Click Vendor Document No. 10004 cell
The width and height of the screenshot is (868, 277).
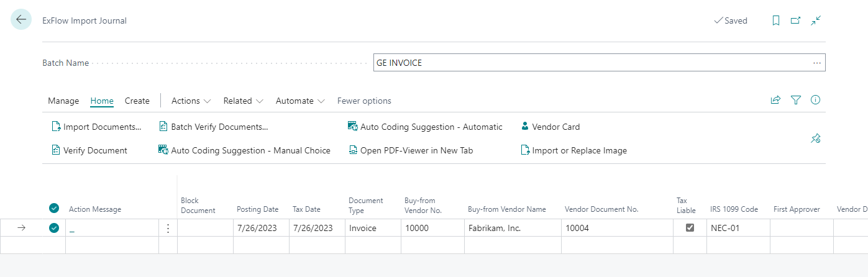pos(617,228)
